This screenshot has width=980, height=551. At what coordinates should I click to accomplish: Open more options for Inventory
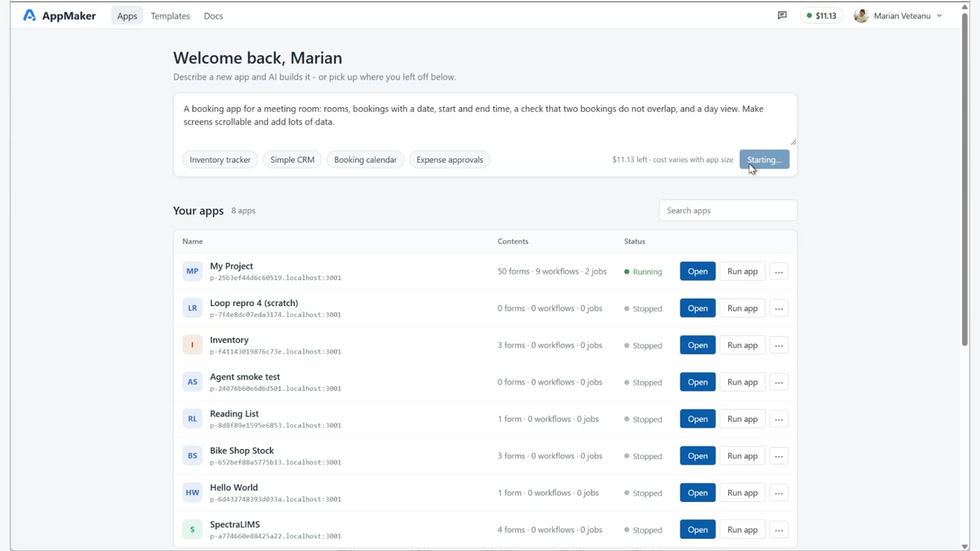(779, 345)
